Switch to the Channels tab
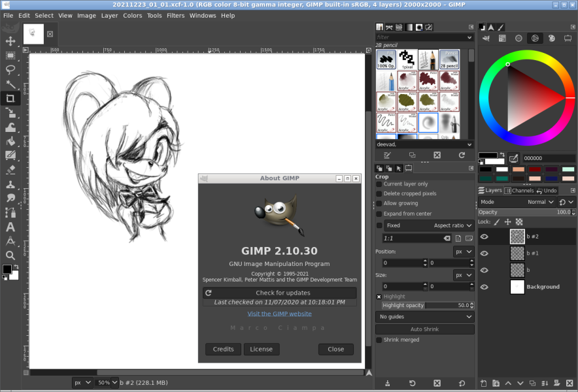578x392 pixels. click(x=519, y=191)
